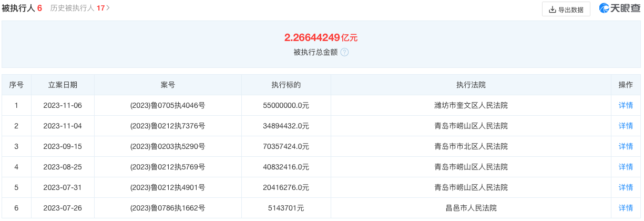The width and height of the screenshot is (644, 221).
Task: View 详情 of case 鲁0212执5769号
Action: point(626,167)
